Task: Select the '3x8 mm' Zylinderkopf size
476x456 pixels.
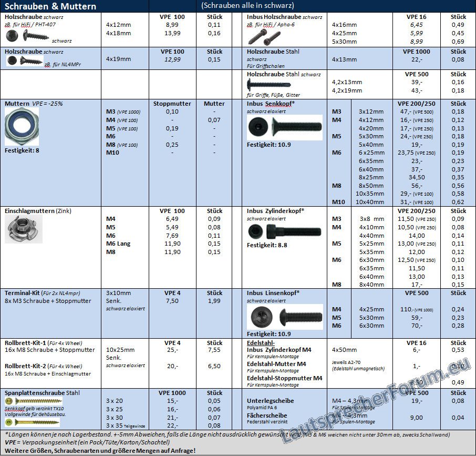Action: [x=372, y=219]
